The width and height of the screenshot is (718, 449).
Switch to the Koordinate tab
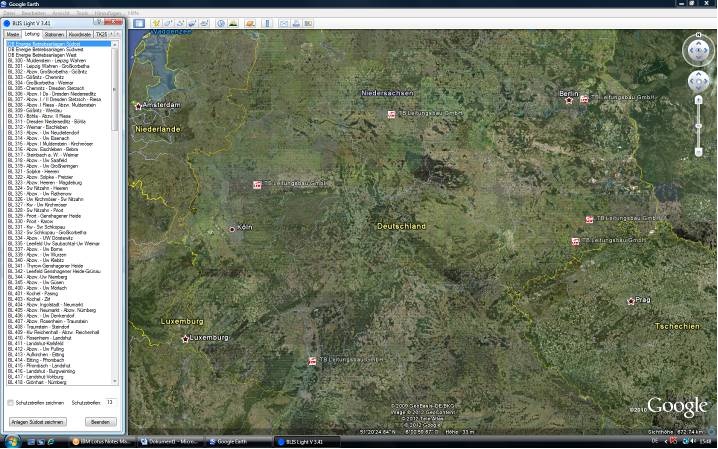(x=80, y=35)
